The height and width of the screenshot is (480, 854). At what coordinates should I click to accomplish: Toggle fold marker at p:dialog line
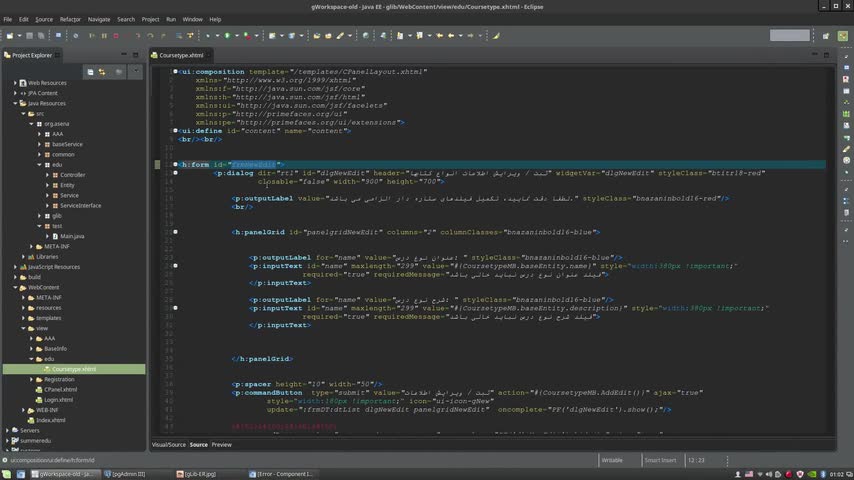[x=175, y=173]
